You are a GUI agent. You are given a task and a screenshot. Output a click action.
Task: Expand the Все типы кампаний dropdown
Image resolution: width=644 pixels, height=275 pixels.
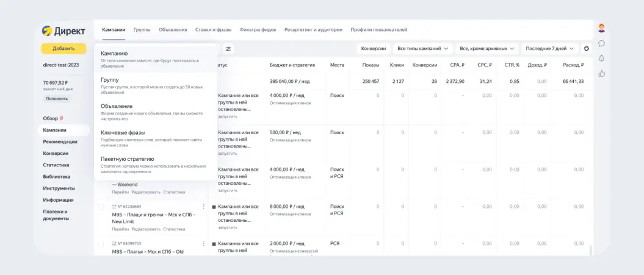point(422,48)
